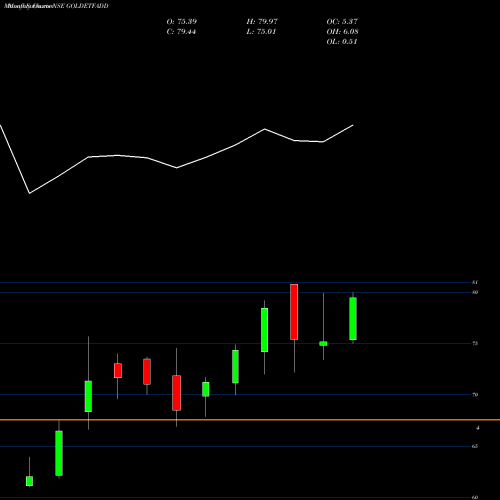
Task: Select the close value C: 79.44
Action: click(x=181, y=32)
